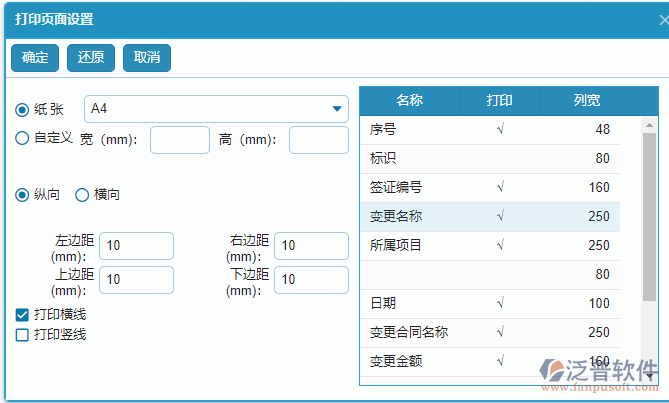Click the 高 (mm) height input field

[318, 140]
